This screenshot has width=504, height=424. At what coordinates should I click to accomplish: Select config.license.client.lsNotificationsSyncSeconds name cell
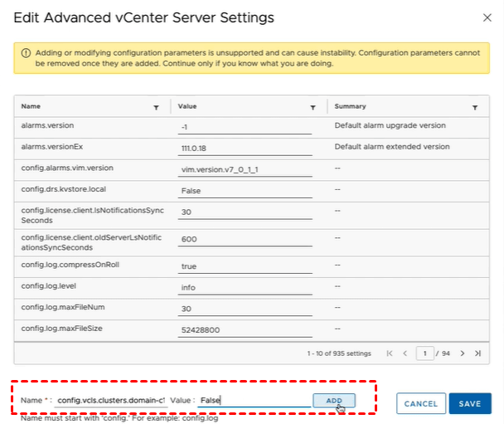click(x=93, y=216)
